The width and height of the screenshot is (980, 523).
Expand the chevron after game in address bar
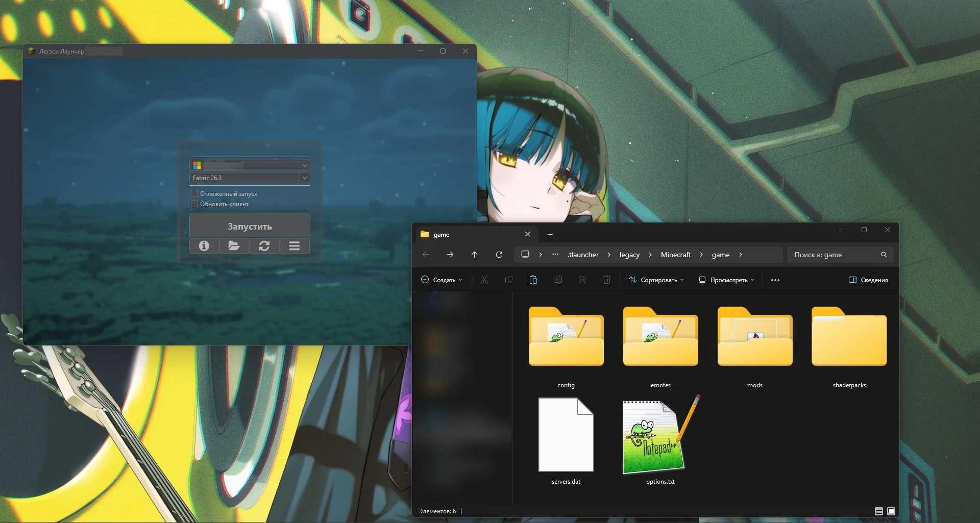point(741,255)
